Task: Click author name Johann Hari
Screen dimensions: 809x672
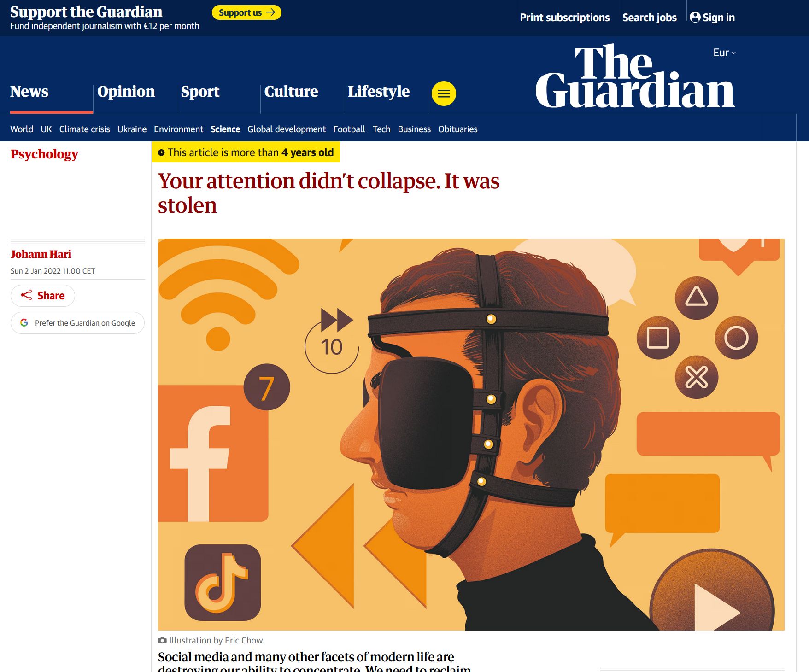Action: click(41, 254)
